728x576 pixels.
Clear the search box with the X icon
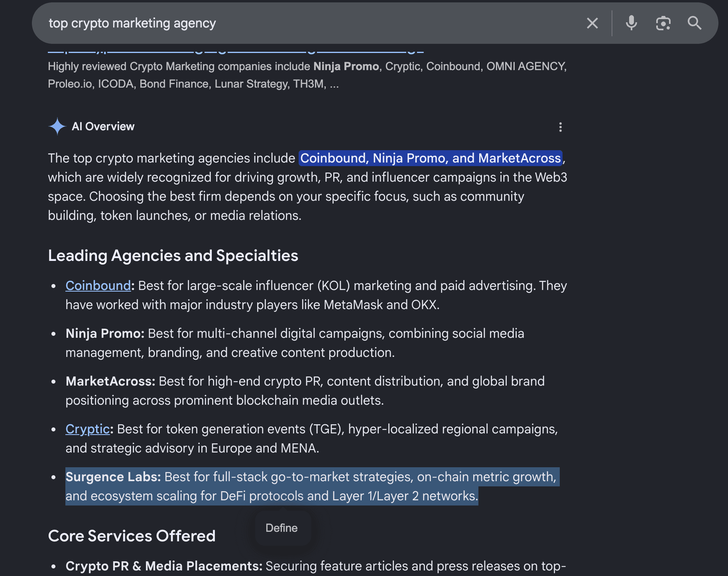pos(592,23)
